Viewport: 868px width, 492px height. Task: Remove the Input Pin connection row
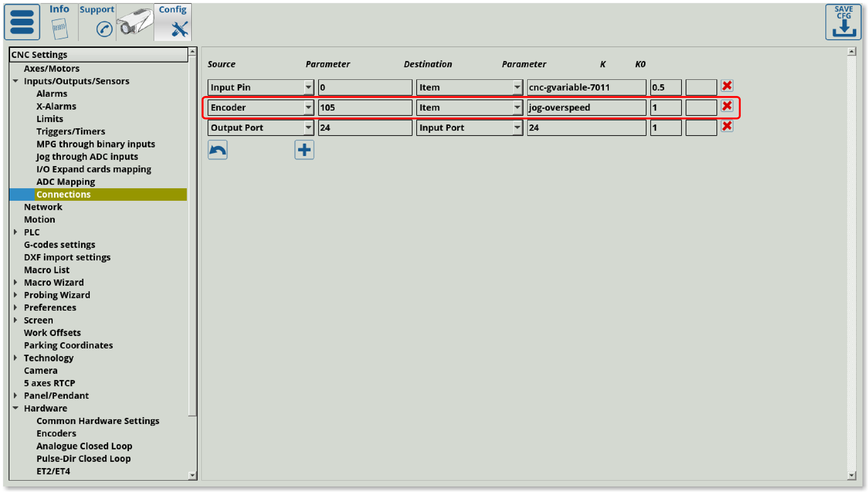727,86
